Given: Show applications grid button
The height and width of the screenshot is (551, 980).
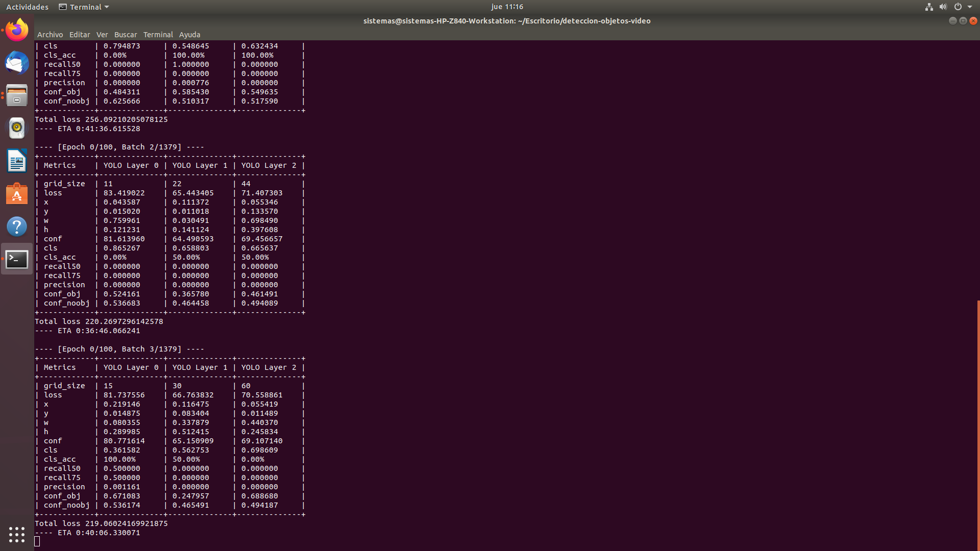Looking at the screenshot, I should pos(17,534).
